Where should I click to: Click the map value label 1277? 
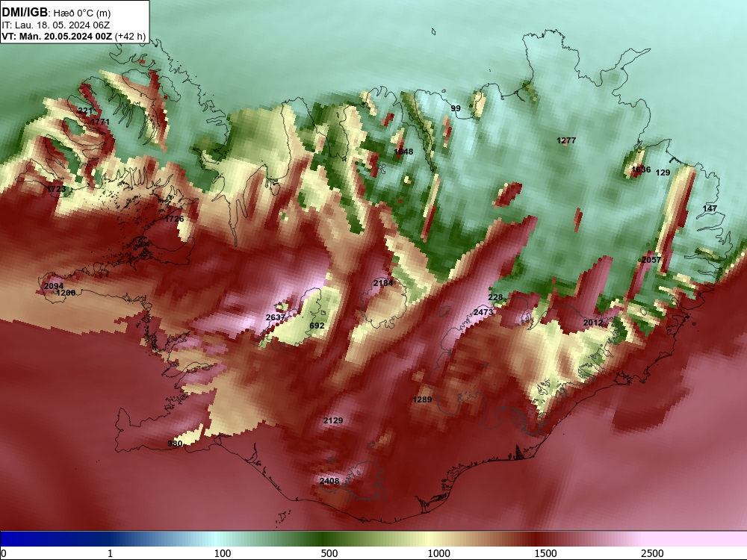click(x=566, y=140)
